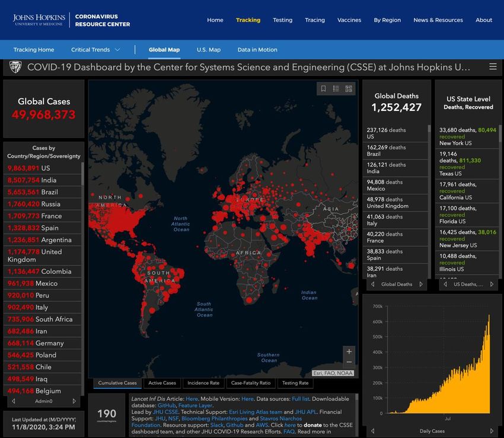Select the '9,863,891 US' cases row
504x438 pixels.
pos(42,168)
